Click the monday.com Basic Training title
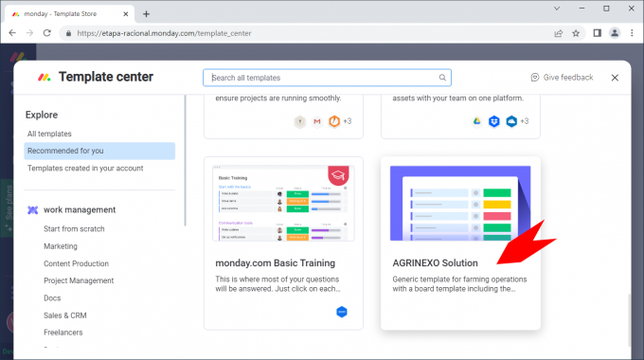This screenshot has width=644, height=360. [276, 263]
